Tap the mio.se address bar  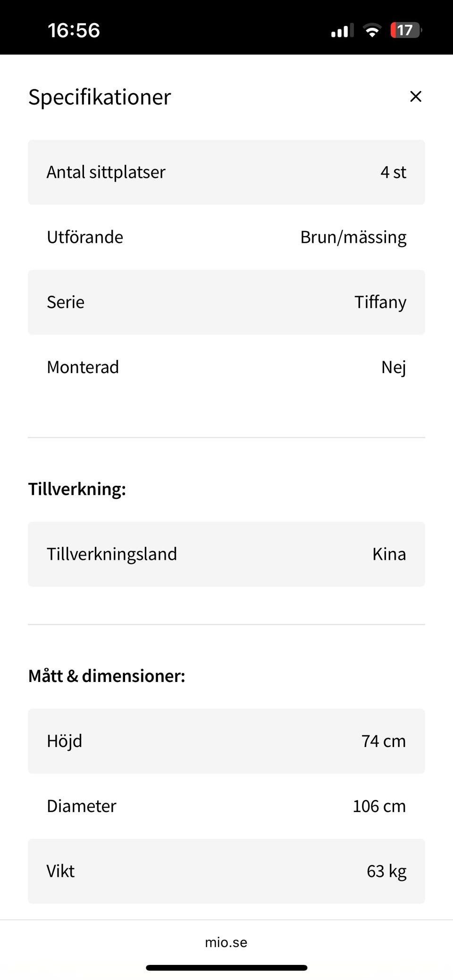(226, 942)
